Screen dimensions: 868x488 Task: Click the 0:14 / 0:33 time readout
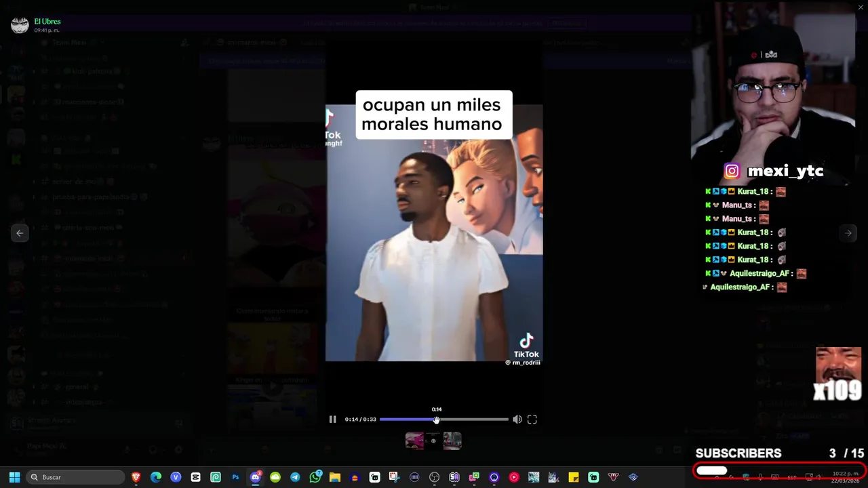360,420
